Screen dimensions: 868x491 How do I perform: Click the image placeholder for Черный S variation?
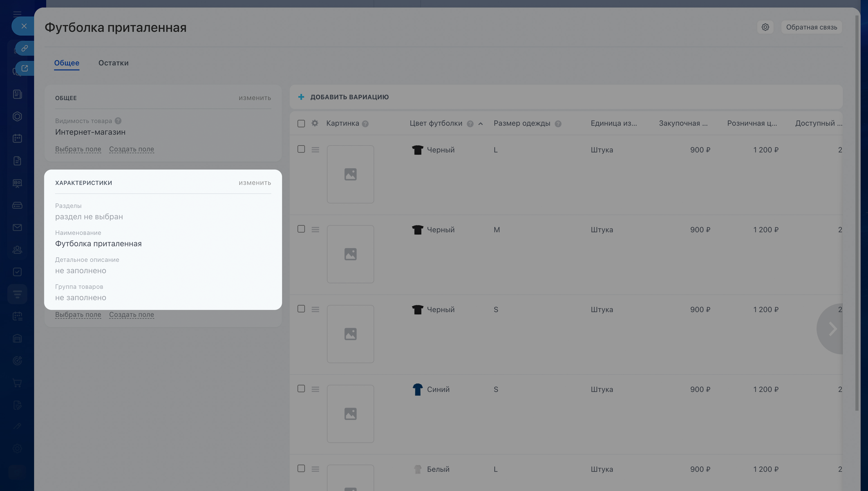coord(350,334)
